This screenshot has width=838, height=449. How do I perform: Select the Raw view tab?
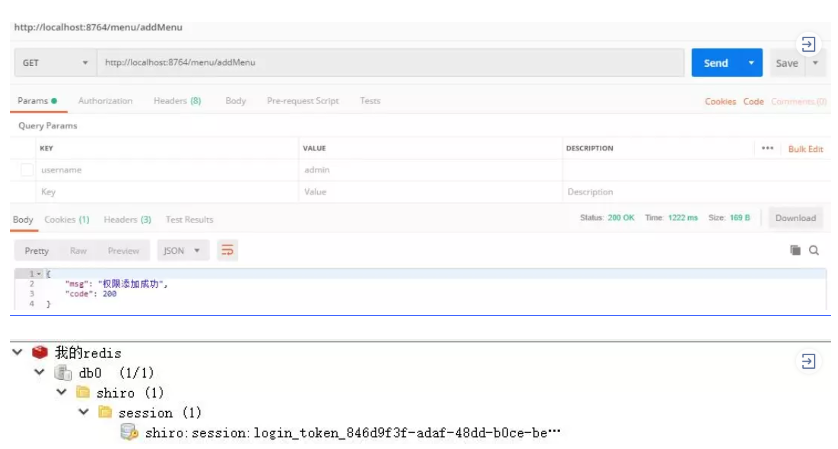point(78,250)
